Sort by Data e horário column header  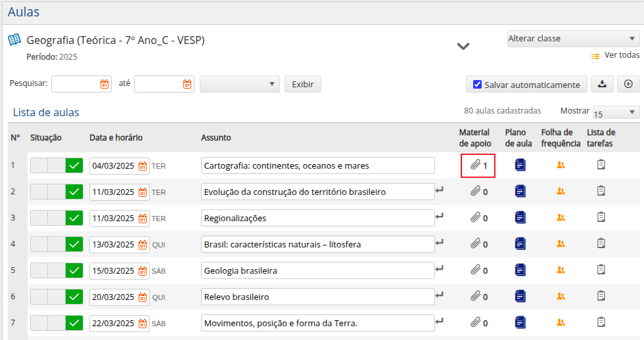click(x=116, y=137)
